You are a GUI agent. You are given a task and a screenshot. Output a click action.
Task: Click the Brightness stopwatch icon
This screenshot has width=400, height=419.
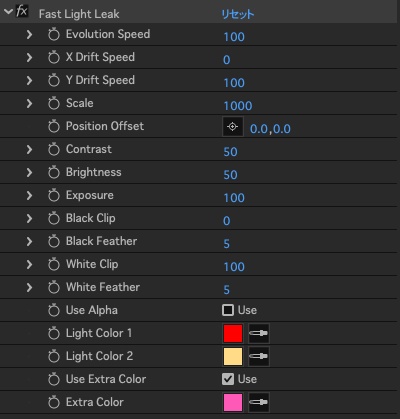coord(54,172)
